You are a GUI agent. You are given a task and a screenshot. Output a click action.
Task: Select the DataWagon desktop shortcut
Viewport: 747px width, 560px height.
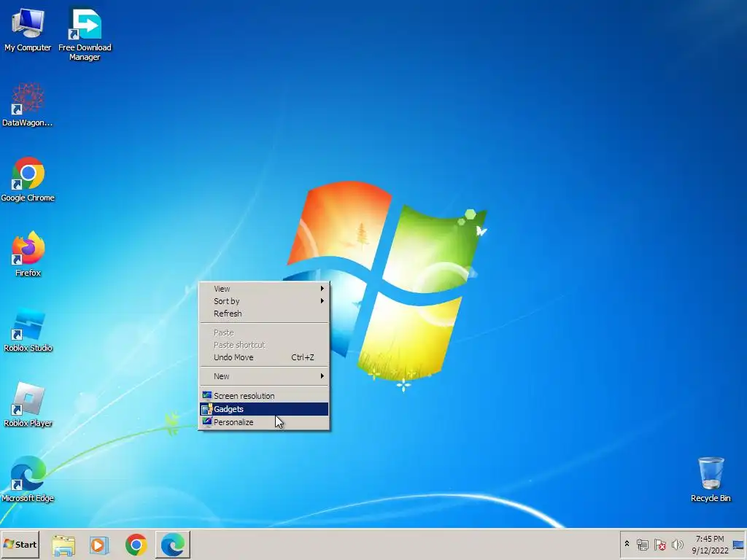(27, 105)
